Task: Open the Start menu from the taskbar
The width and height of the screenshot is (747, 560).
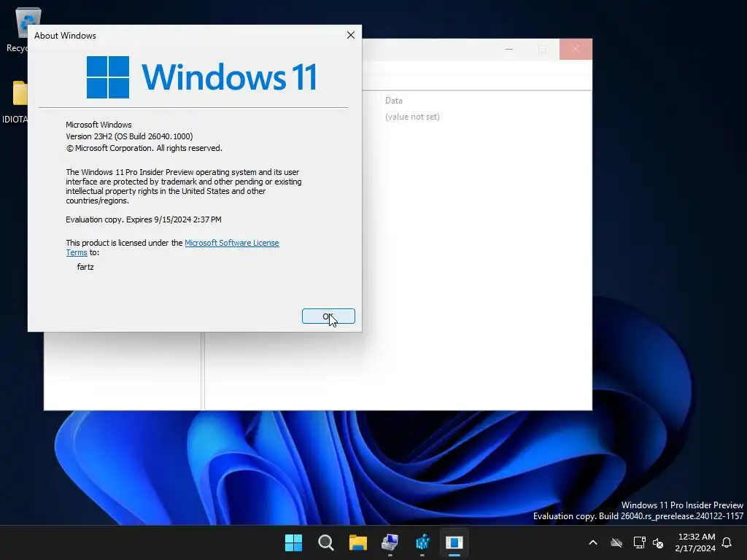Action: pyautogui.click(x=293, y=542)
